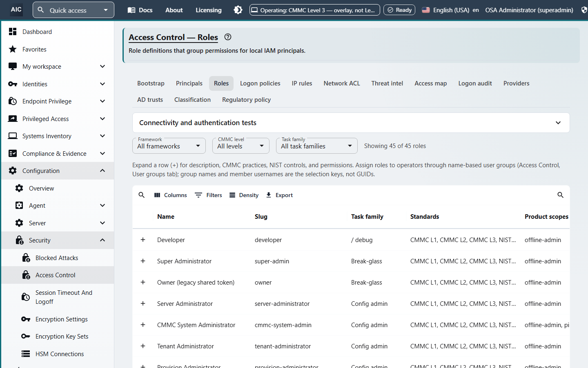Open the Network ACL tab
This screenshot has height=368, width=588.
click(342, 83)
